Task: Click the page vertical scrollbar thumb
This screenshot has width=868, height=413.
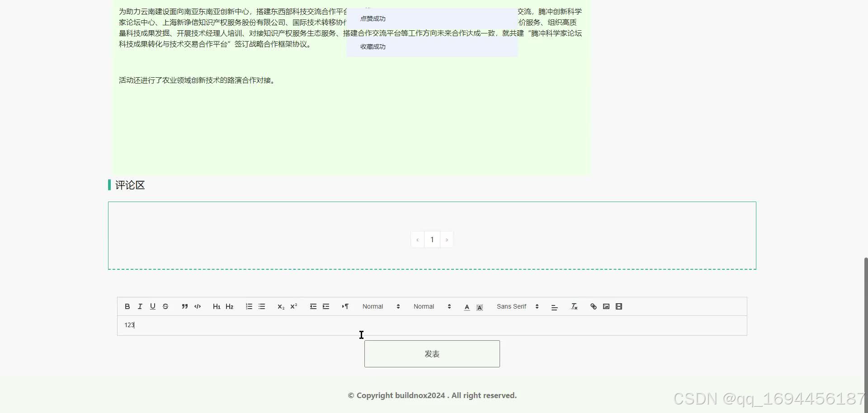Action: [x=866, y=334]
